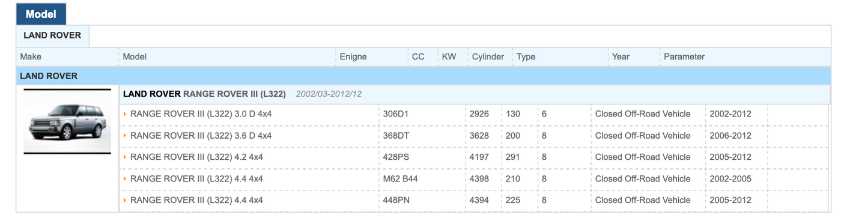Image resolution: width=868 pixels, height=221 pixels.
Task: Open RANGE ROVER III (L322) 3.6 D 4x4
Action: (x=201, y=136)
